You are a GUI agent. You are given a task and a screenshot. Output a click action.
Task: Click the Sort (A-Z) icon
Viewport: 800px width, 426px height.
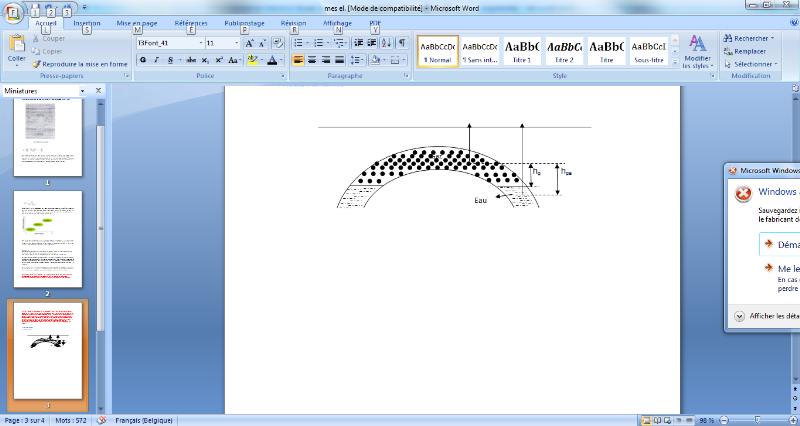[x=386, y=43]
